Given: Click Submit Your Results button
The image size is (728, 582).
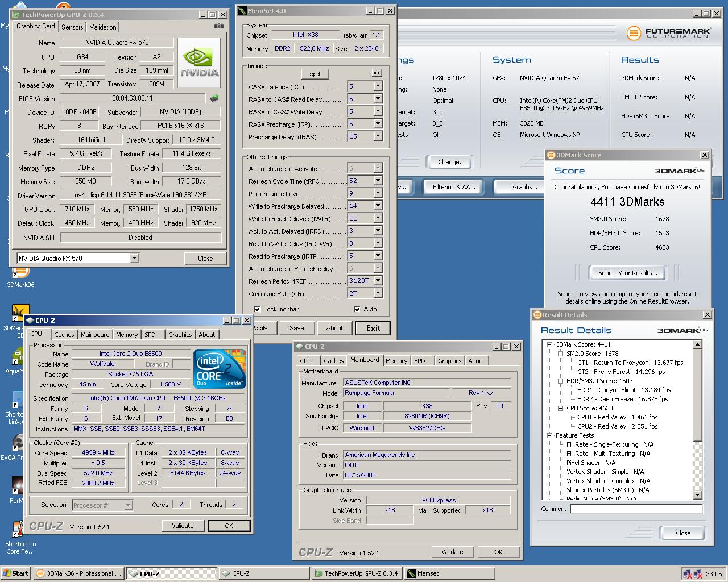Looking at the screenshot, I should pyautogui.click(x=627, y=273).
